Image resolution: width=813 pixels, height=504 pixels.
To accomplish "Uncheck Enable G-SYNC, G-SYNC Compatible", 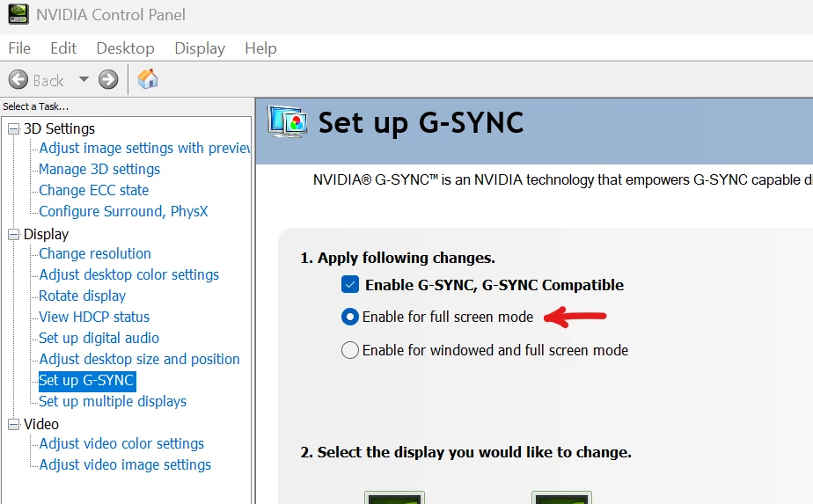I will [350, 285].
